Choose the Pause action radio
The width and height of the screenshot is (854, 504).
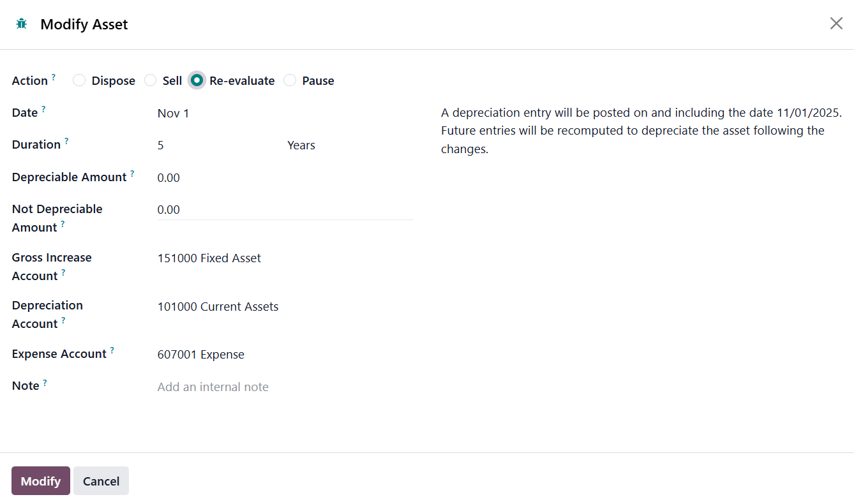(290, 80)
